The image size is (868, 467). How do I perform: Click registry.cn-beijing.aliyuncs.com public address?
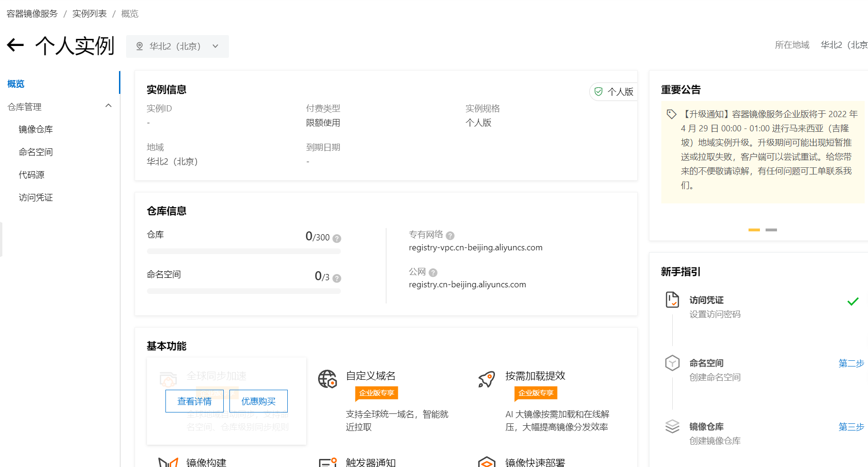pos(467,284)
